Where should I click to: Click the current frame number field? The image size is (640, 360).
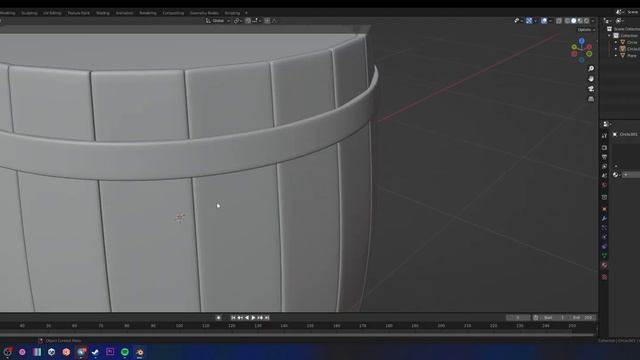[518, 318]
